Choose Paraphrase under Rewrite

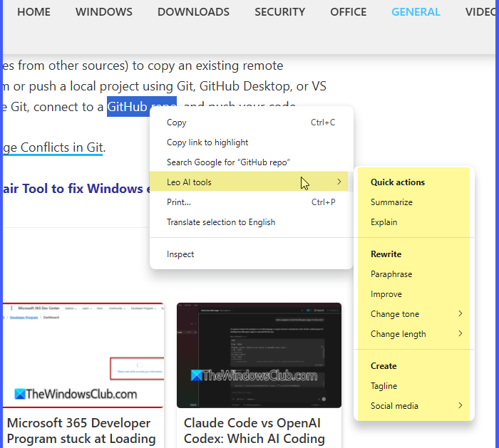pyautogui.click(x=413, y=274)
